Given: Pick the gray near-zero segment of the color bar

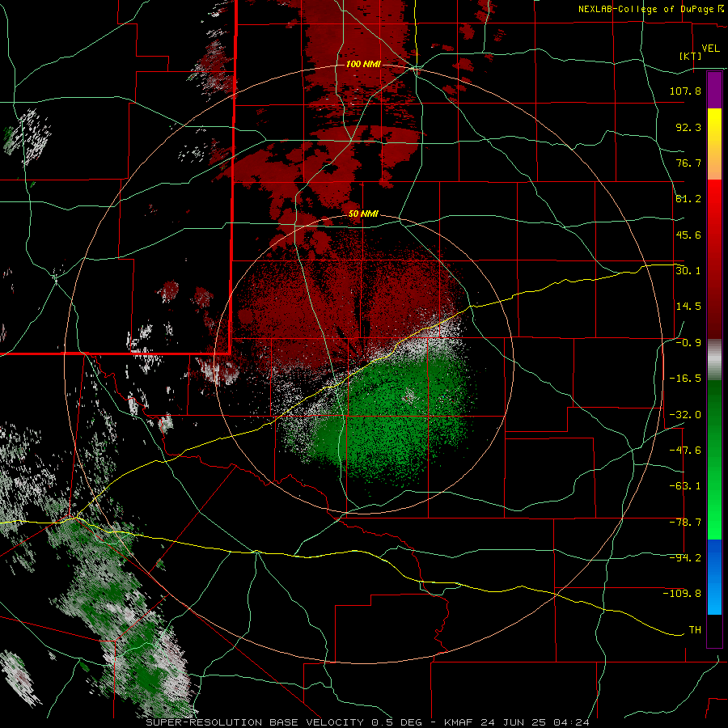Looking at the screenshot, I should pos(714,360).
